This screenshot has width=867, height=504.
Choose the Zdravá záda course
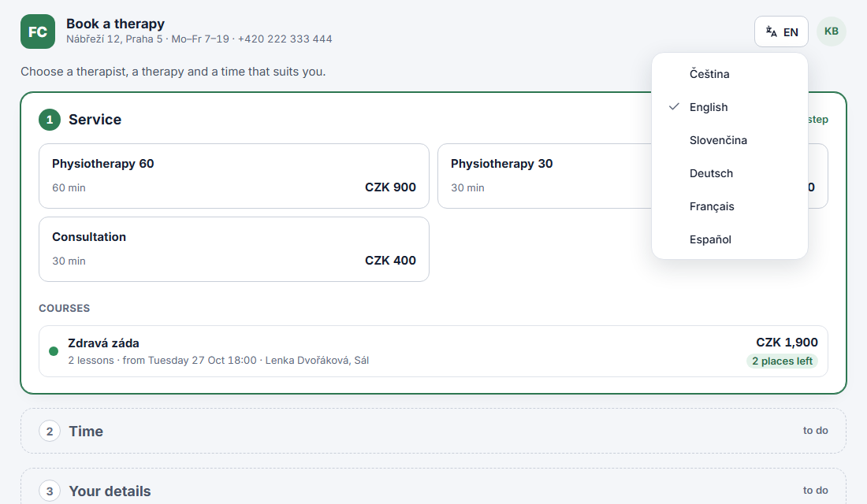click(x=433, y=351)
